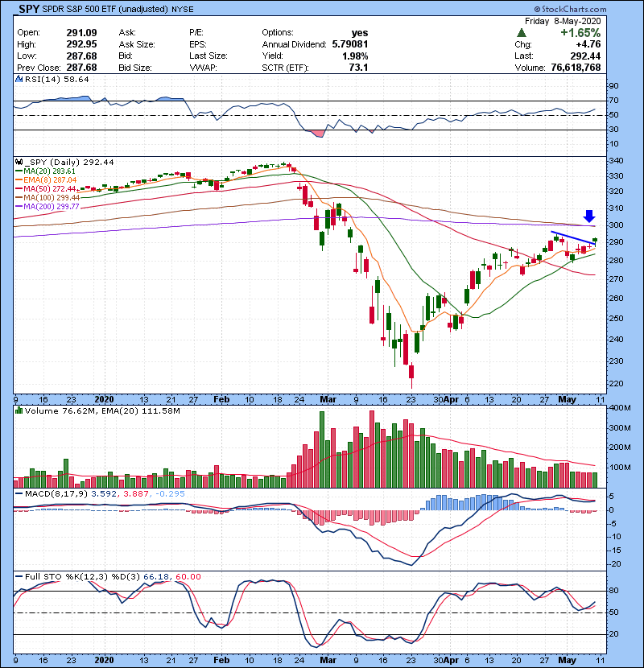Click the Bid Size label
644x668 pixels.
tap(135, 68)
